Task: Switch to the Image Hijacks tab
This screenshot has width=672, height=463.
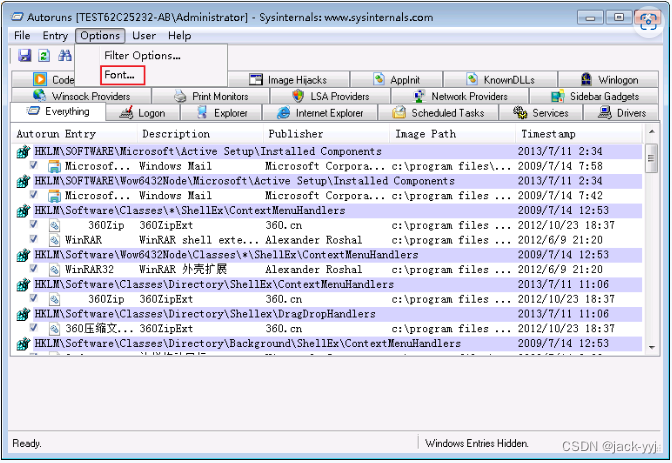Action: [x=288, y=80]
